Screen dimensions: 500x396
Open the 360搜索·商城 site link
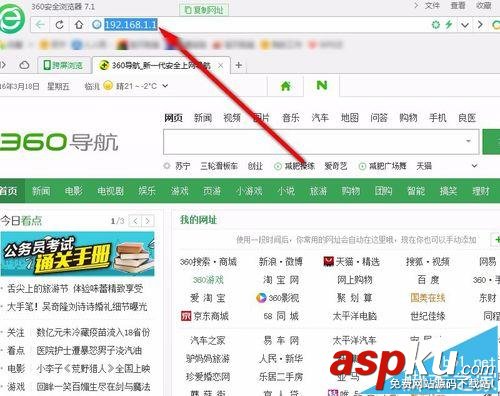(x=208, y=262)
